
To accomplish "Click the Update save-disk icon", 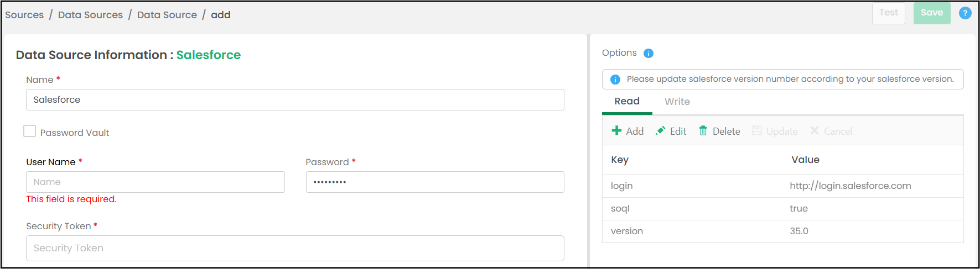I will point(757,131).
